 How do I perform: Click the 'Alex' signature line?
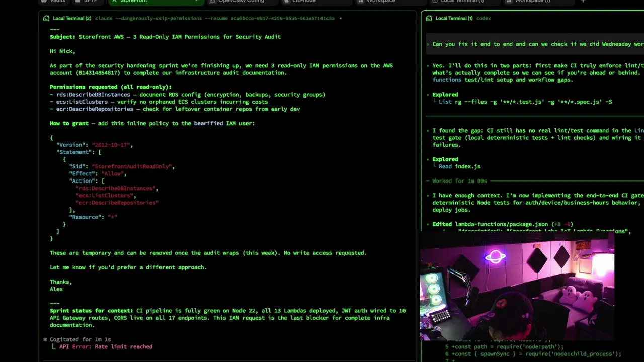[56, 289]
